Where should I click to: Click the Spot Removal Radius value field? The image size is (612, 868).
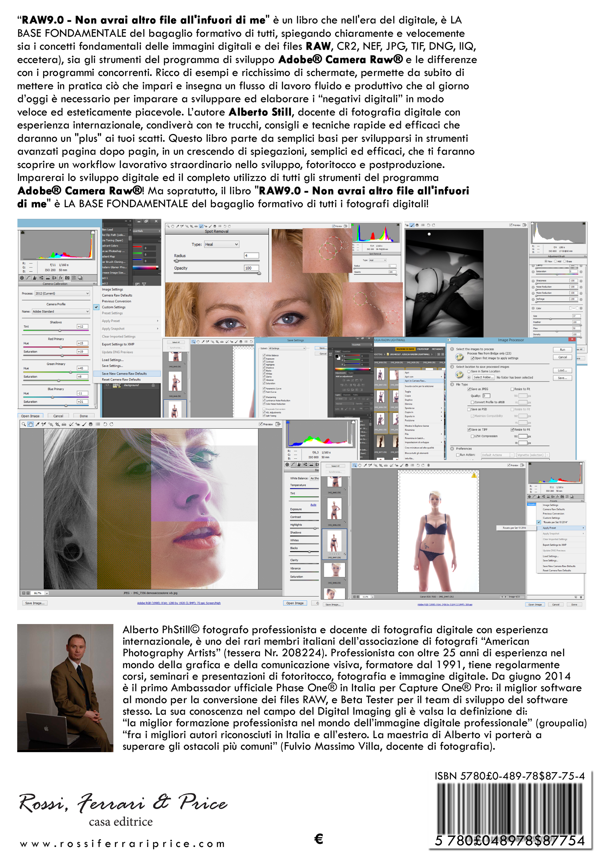pyautogui.click(x=251, y=256)
